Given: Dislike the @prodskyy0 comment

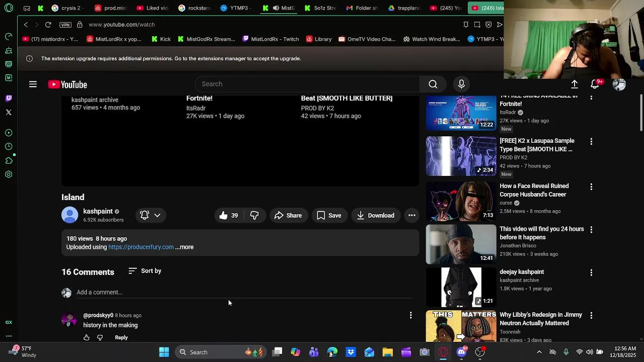Looking at the screenshot, I should 100,337.
